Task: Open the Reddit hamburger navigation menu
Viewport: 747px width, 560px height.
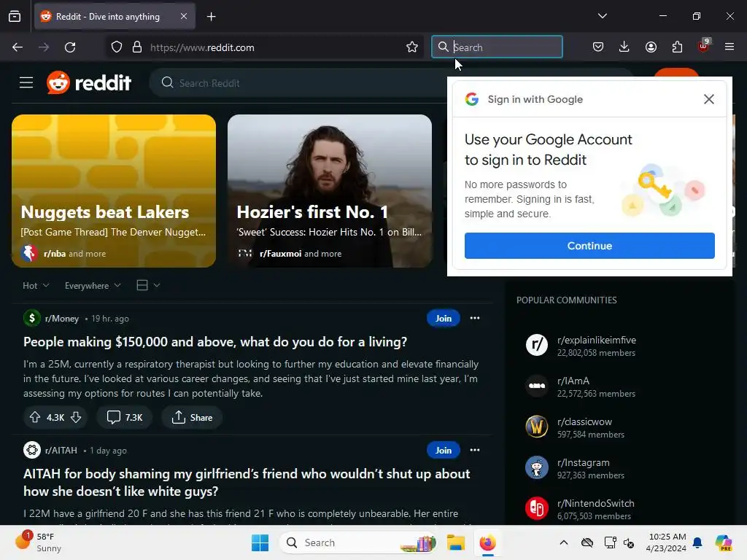Action: (x=26, y=83)
